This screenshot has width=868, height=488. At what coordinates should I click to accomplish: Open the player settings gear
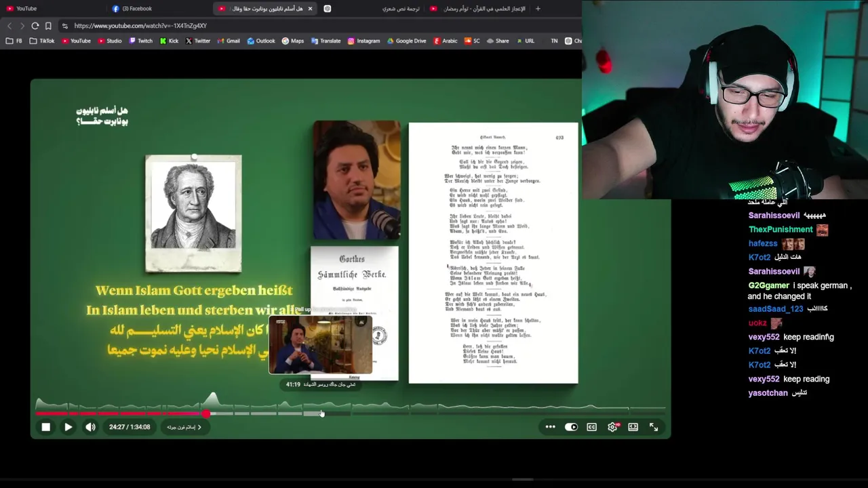coord(613,427)
